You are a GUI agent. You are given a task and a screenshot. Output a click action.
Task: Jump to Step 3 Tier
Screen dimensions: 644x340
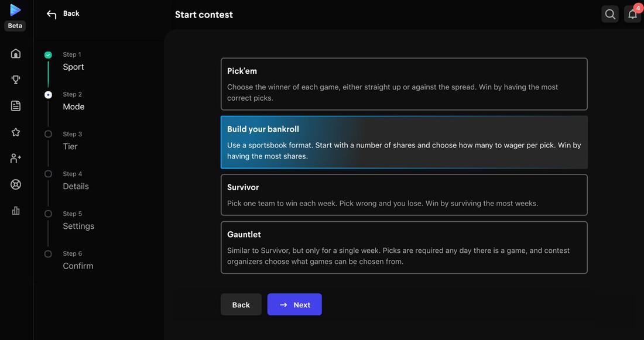(70, 146)
